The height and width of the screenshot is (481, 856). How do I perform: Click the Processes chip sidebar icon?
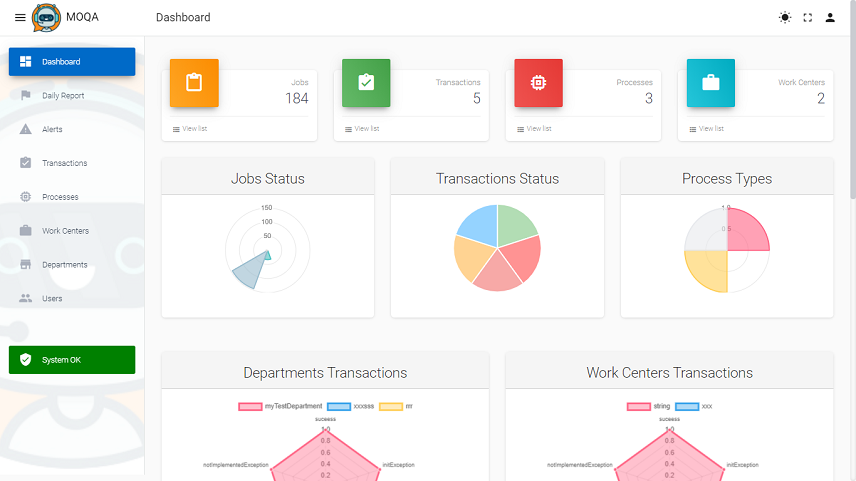(x=26, y=197)
